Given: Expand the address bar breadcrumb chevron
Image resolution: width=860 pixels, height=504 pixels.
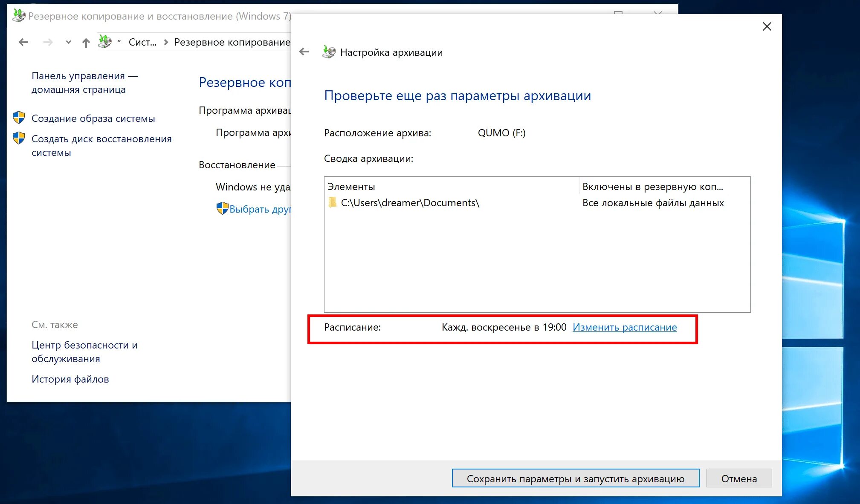Looking at the screenshot, I should pyautogui.click(x=119, y=42).
